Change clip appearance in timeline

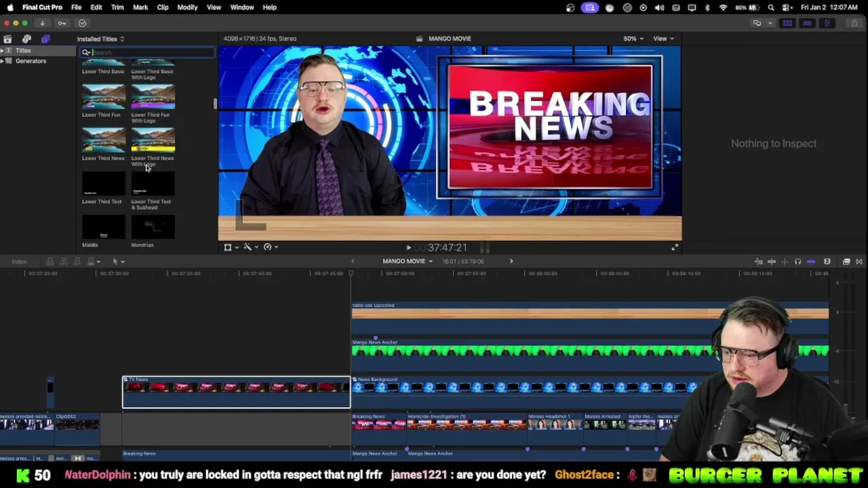827,262
